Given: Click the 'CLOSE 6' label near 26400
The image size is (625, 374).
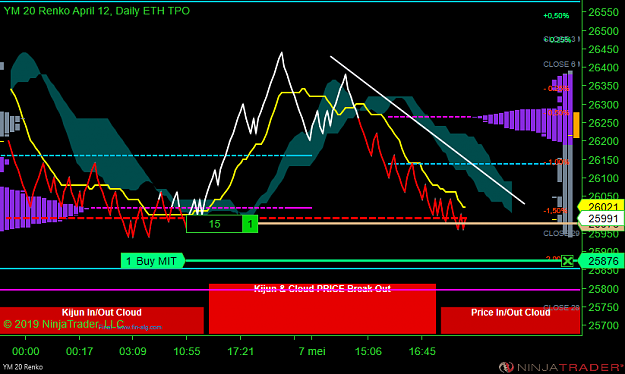Looking at the screenshot, I should (x=560, y=64).
